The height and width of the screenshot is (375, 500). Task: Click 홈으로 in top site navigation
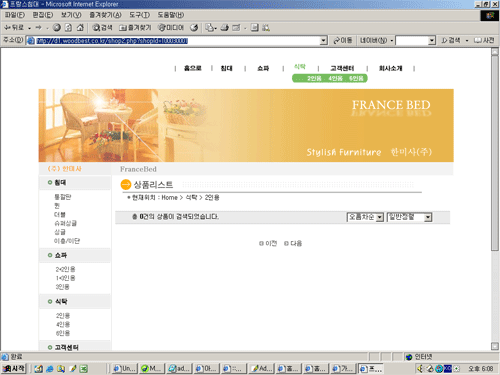click(x=193, y=68)
